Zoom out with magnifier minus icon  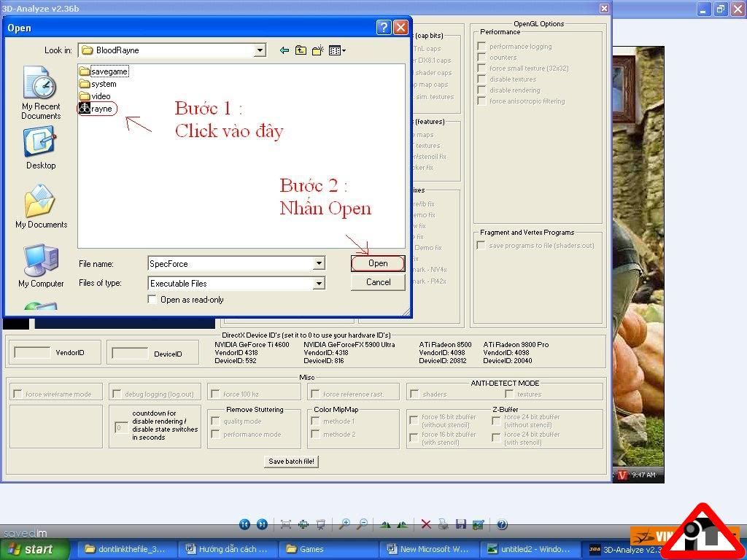coord(362,524)
